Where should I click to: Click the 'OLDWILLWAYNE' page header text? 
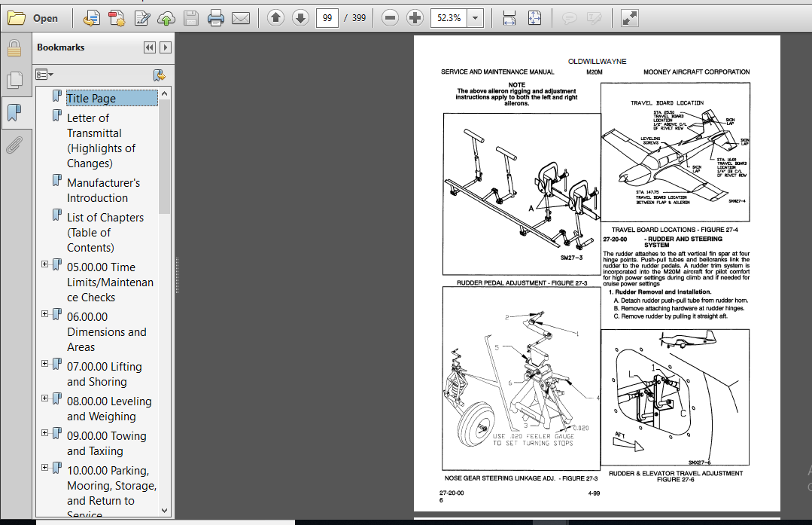(x=597, y=61)
